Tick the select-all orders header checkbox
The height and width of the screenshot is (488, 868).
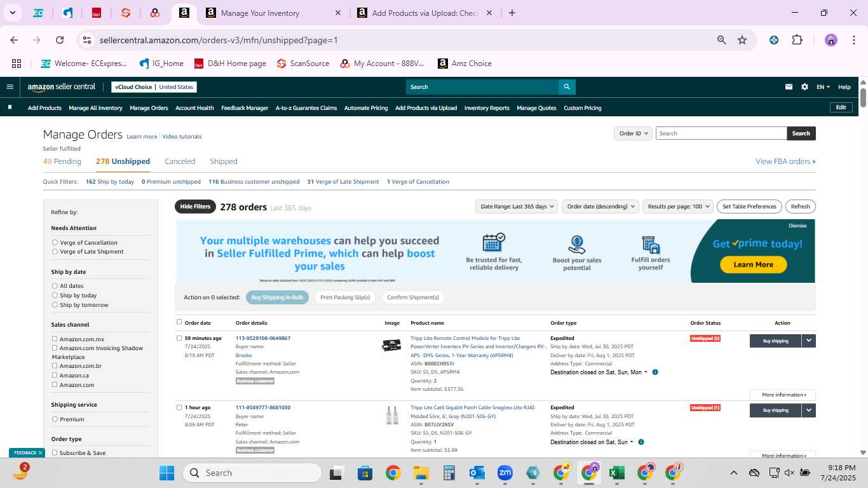pos(179,322)
